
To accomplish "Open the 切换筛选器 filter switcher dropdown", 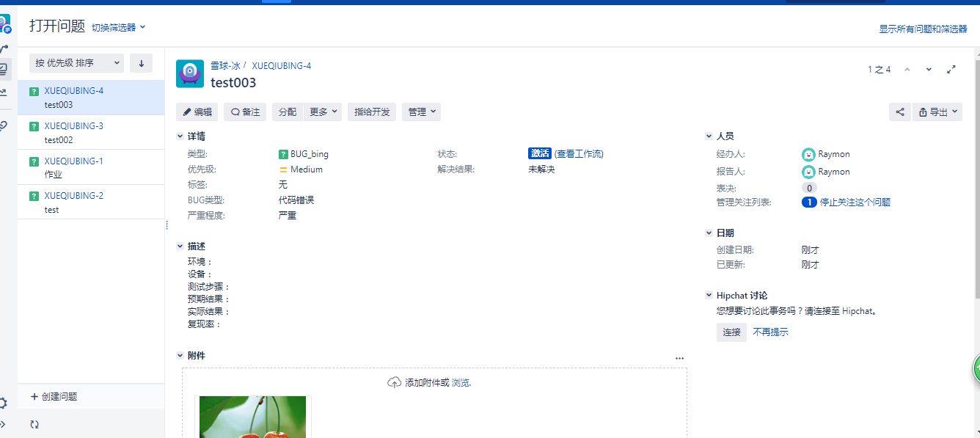I will pyautogui.click(x=119, y=27).
